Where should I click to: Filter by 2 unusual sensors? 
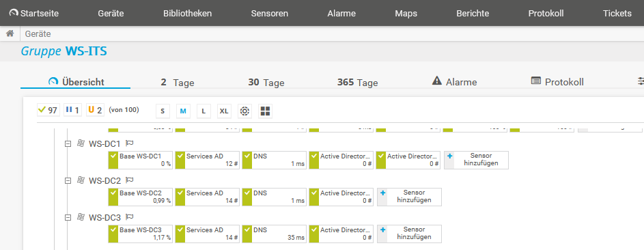tap(96, 110)
